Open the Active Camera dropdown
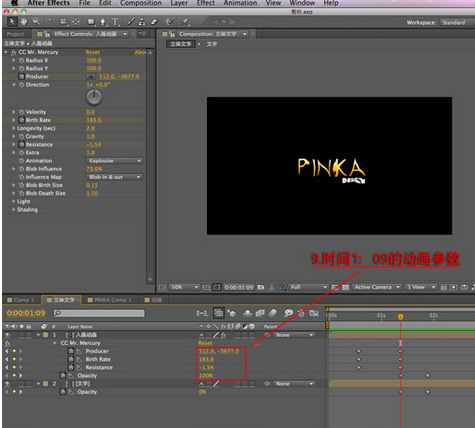This screenshot has width=475, height=428. coord(377,287)
